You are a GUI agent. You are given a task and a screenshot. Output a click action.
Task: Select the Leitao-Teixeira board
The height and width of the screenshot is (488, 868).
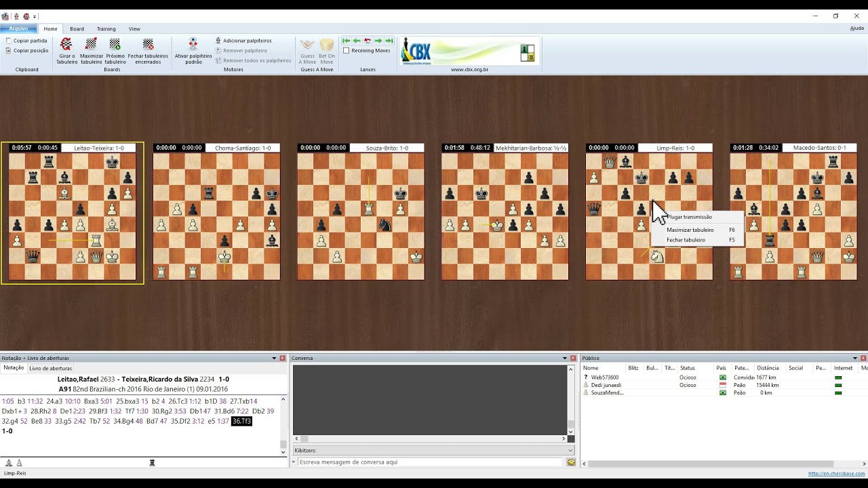[x=73, y=216]
